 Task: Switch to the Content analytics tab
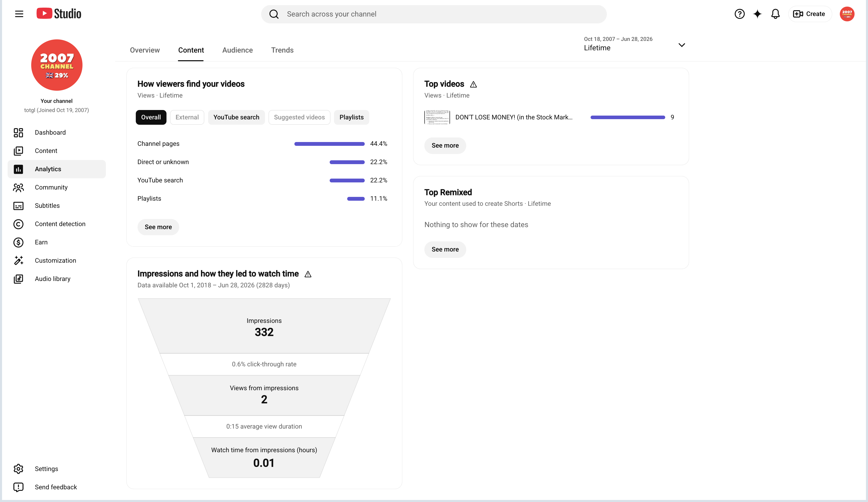click(x=191, y=50)
